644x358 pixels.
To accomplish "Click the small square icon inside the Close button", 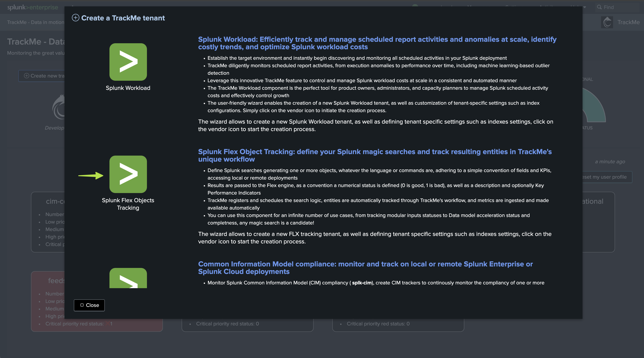I will tap(82, 305).
